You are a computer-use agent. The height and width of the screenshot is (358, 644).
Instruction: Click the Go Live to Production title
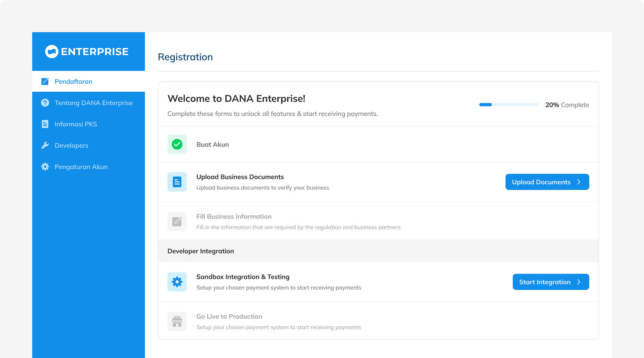click(229, 317)
